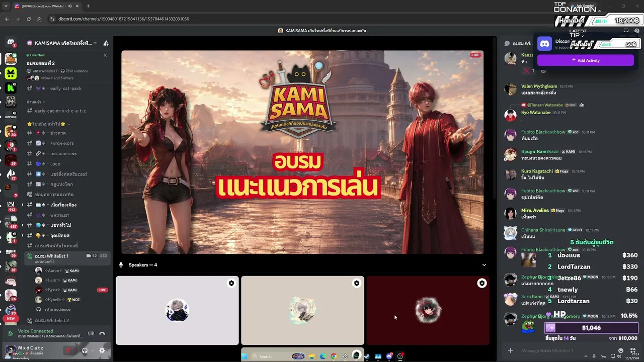644x362 pixels.
Task: Open the WHITELIST text channel
Action: [x=67, y=215]
